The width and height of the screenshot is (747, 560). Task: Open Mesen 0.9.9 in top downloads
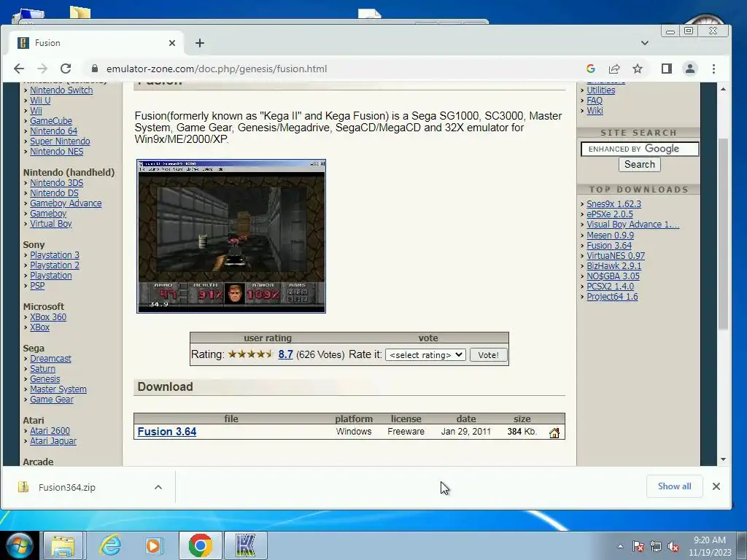point(611,236)
